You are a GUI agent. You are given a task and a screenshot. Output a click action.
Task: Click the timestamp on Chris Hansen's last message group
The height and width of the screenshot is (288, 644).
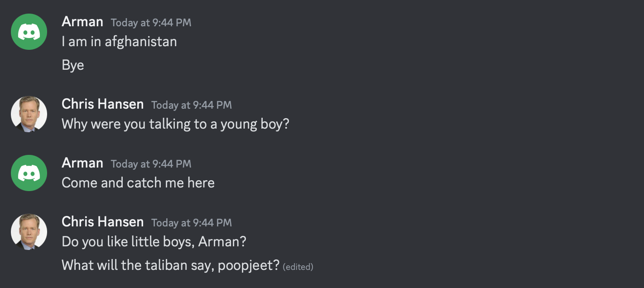191,223
